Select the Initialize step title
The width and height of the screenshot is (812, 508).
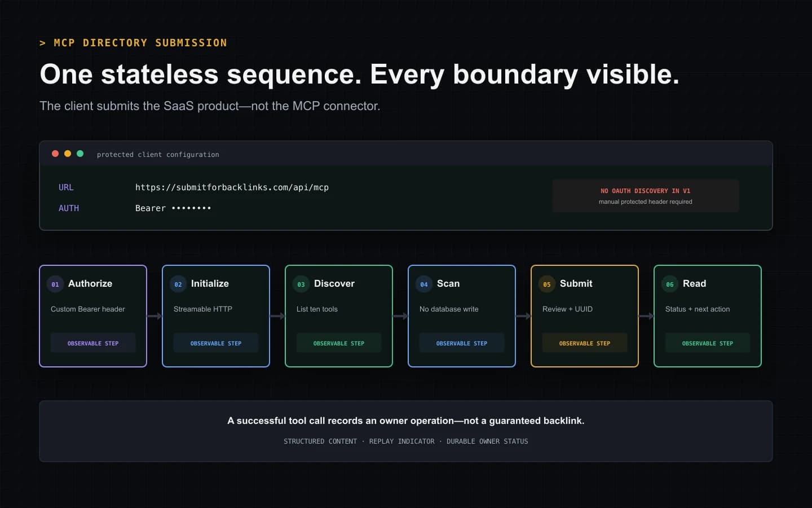(210, 283)
